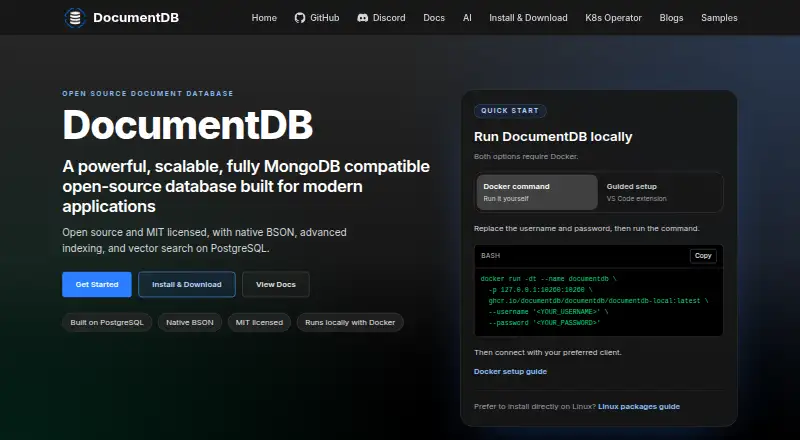The width and height of the screenshot is (800, 440).
Task: Click the OPEN SOURCE DOCUMENT DATABASE label
Action: pos(148,93)
